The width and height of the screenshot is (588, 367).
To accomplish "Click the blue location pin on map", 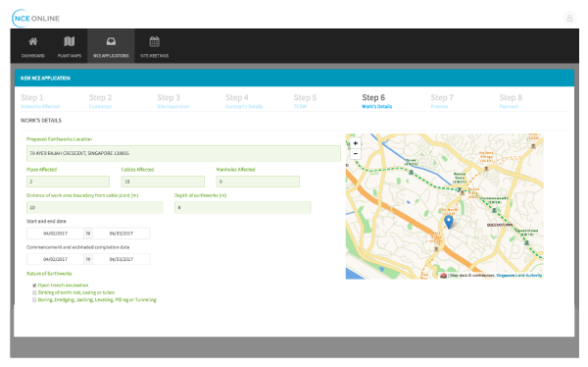I will click(449, 222).
